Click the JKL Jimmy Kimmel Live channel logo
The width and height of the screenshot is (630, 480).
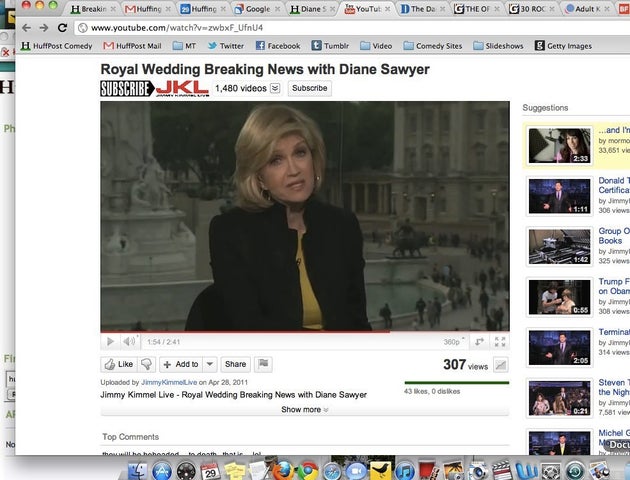point(182,89)
